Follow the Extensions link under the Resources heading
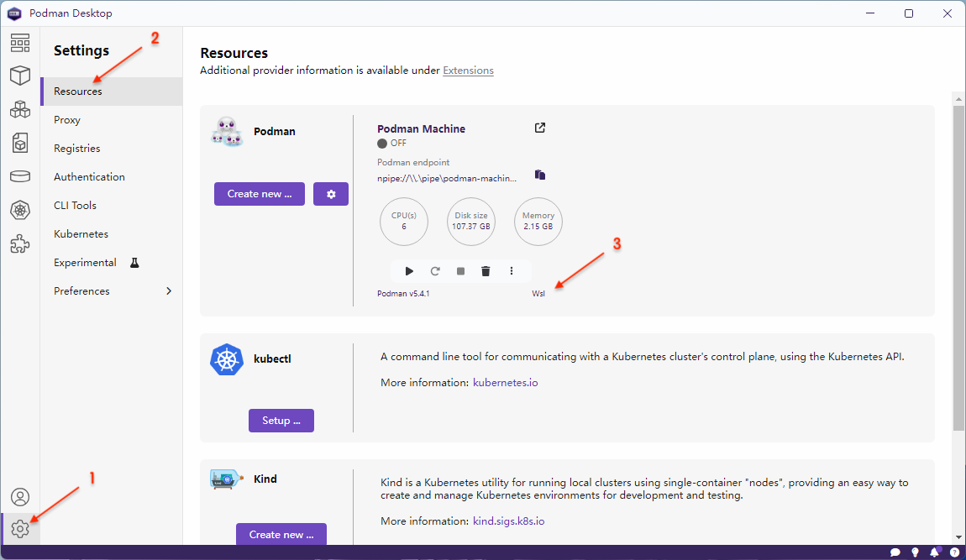Image resolution: width=966 pixels, height=560 pixels. point(468,71)
